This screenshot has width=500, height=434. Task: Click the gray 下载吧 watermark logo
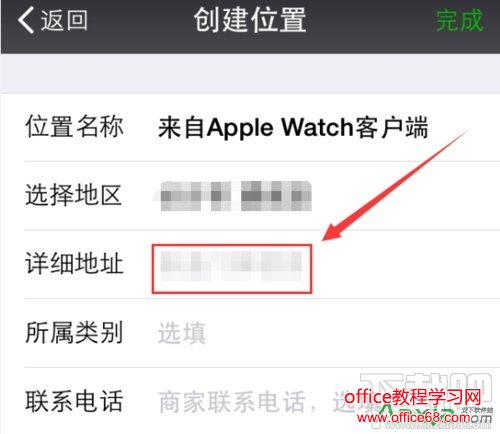pos(427,387)
